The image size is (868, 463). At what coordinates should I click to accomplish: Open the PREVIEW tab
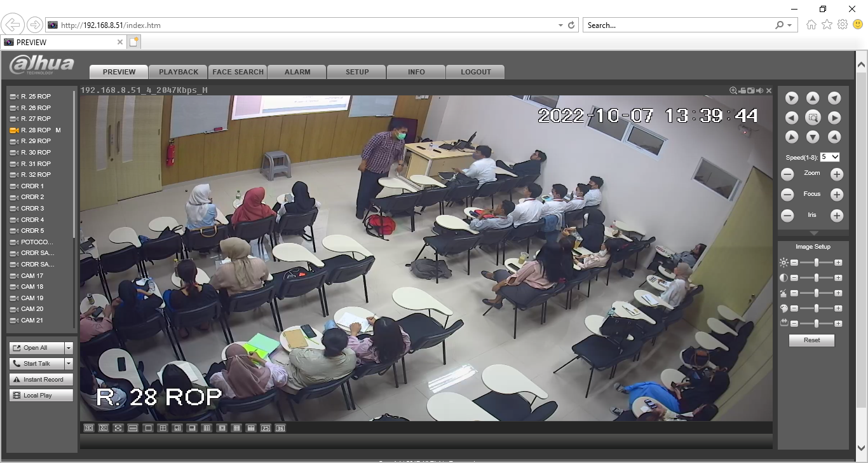pos(119,72)
